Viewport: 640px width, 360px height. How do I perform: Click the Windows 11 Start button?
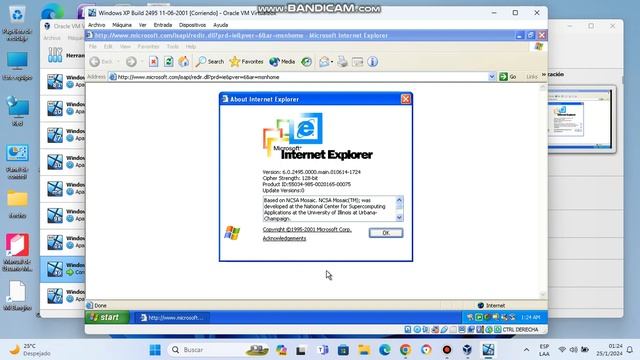pyautogui.click(x=155, y=350)
